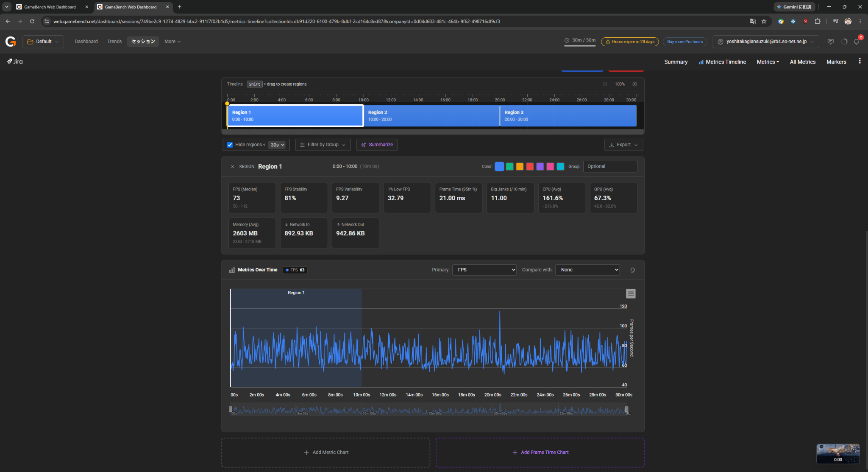
Task: Toggle the Hide regions checkbox
Action: [230, 145]
